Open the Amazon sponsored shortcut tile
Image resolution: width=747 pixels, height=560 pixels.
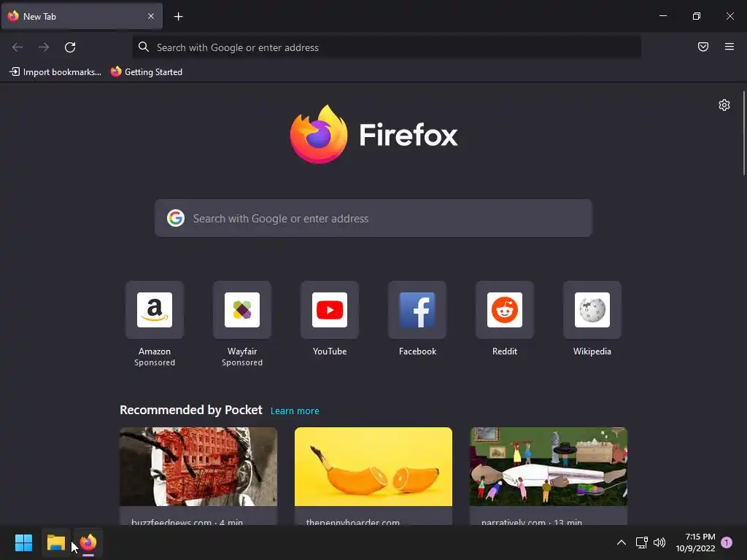(x=155, y=310)
